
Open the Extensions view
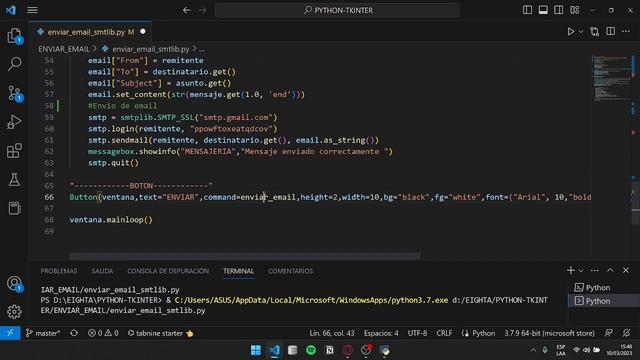[x=14, y=151]
